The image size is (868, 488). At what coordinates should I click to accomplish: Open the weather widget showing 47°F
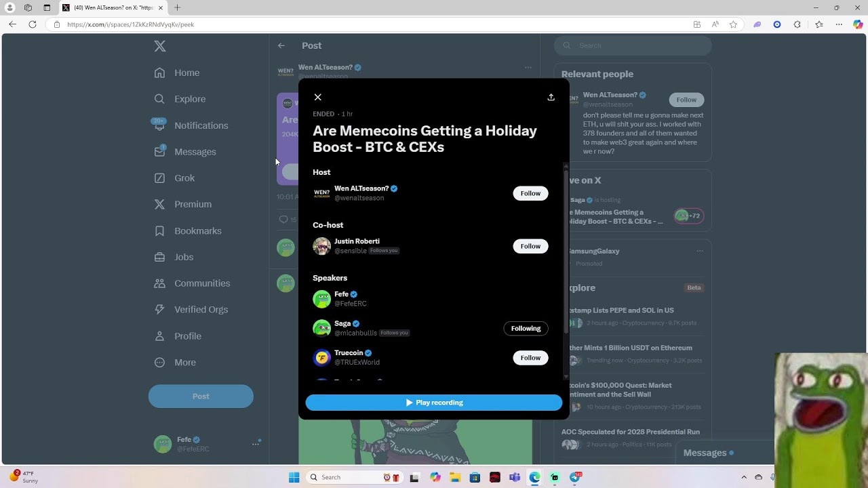[24, 476]
